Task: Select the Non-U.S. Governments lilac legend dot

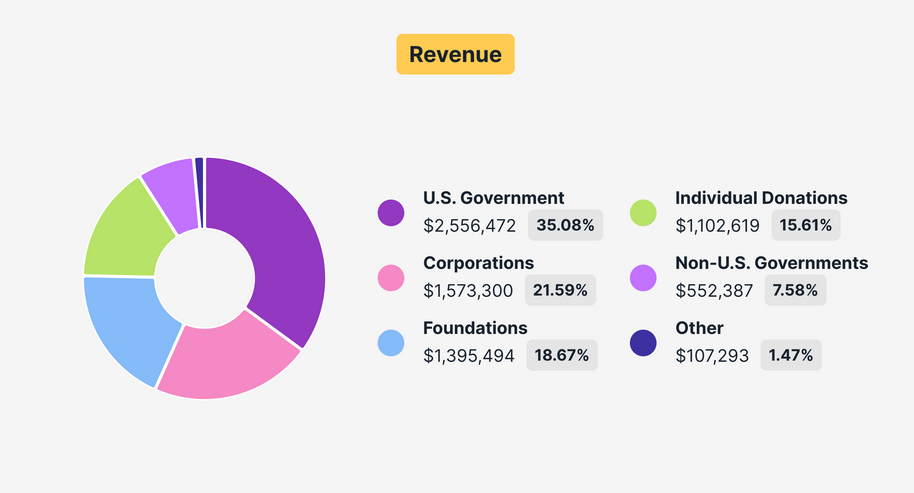Action: 643,278
